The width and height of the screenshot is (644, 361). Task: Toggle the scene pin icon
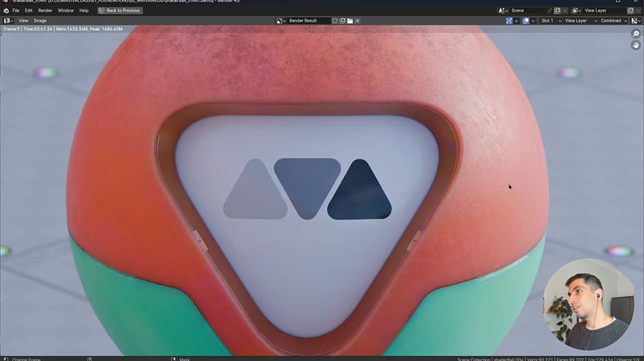point(550,11)
